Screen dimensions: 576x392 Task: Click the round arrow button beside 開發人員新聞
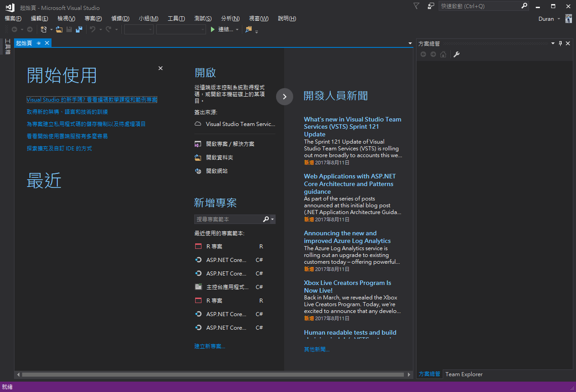[285, 96]
